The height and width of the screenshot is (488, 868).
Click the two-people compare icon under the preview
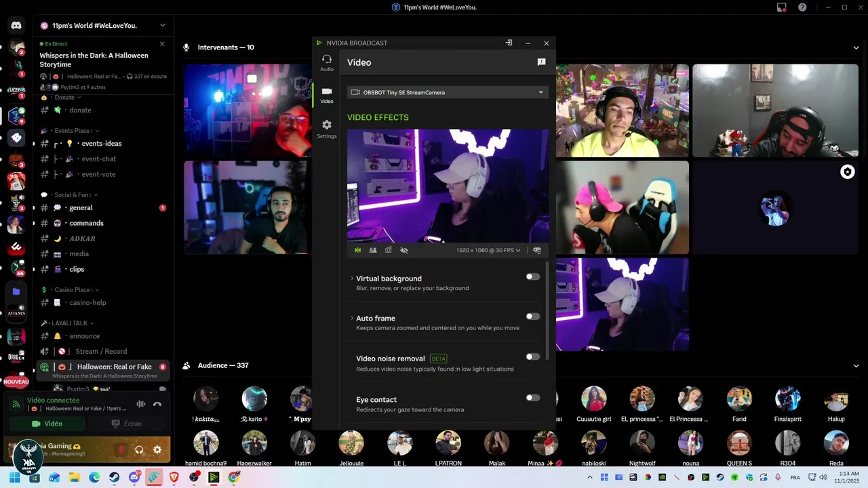pos(373,250)
